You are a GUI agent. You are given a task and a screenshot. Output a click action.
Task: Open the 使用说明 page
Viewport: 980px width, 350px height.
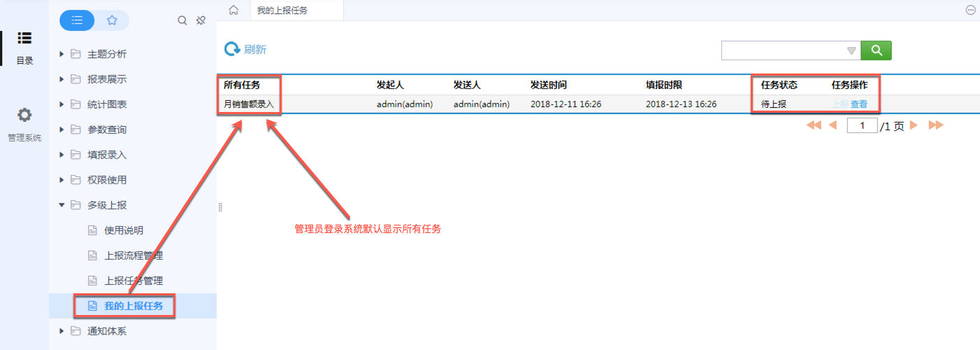(124, 230)
